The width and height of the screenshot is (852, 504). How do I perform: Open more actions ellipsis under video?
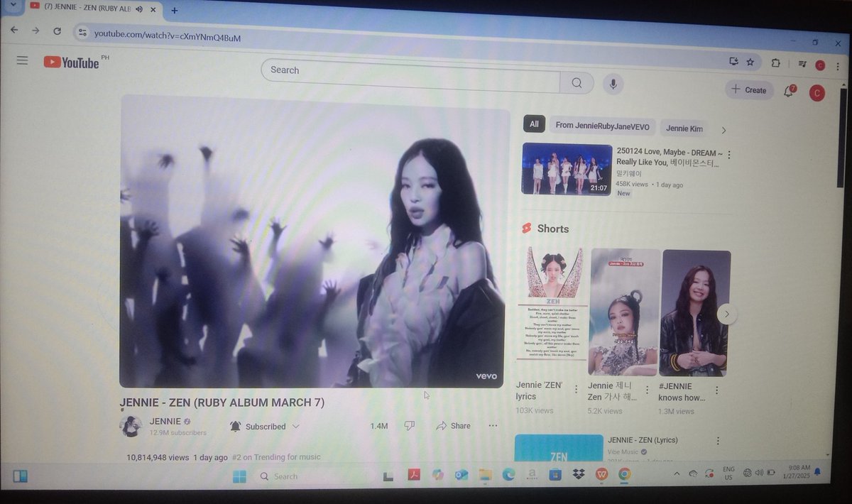point(493,426)
